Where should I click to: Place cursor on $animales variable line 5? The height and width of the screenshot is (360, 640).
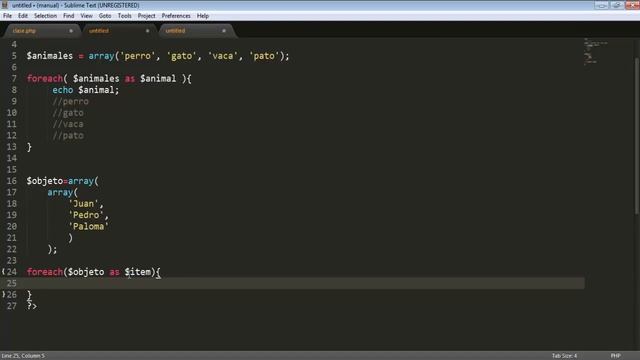tap(49, 56)
